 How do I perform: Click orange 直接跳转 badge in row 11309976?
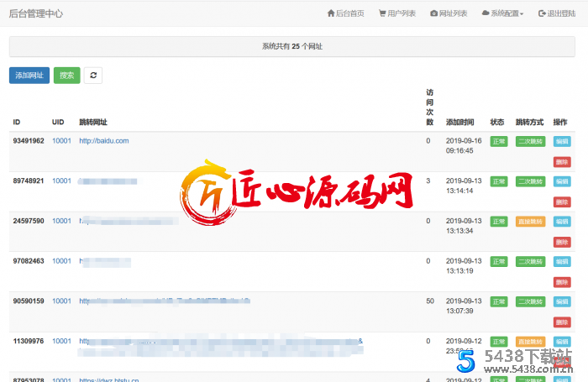[x=530, y=342]
